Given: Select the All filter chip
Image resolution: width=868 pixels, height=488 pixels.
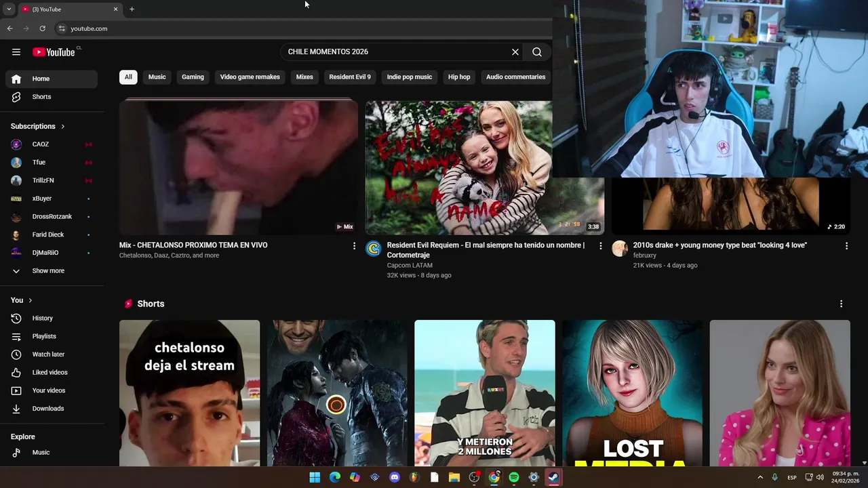Looking at the screenshot, I should 128,77.
